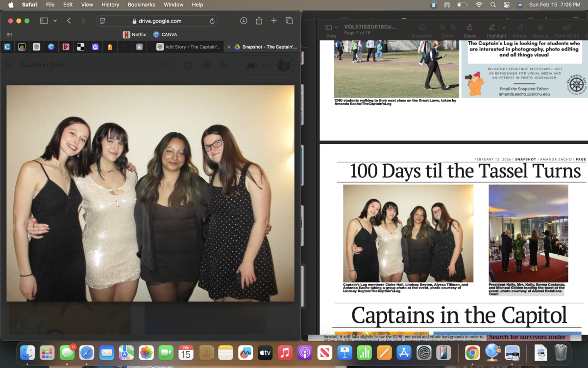588x368 pixels.
Task: Open the CANVA bookmark
Action: point(165,34)
